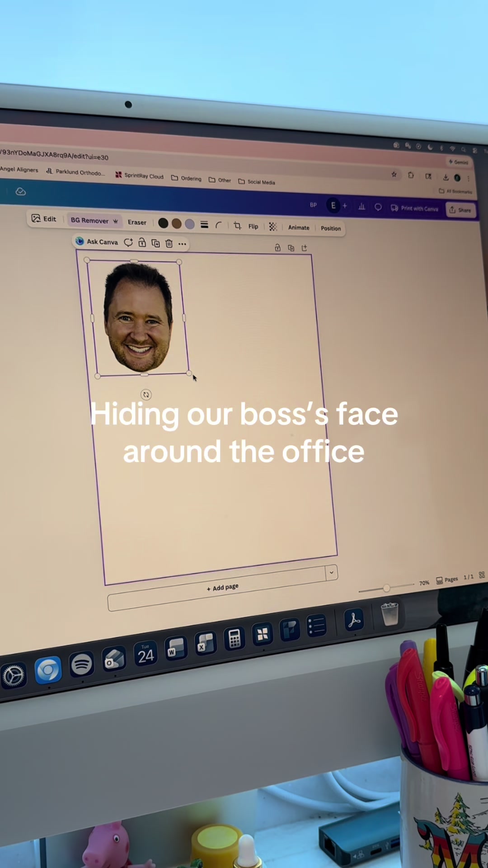Open the Position panel
This screenshot has width=488, height=868.
(x=331, y=228)
